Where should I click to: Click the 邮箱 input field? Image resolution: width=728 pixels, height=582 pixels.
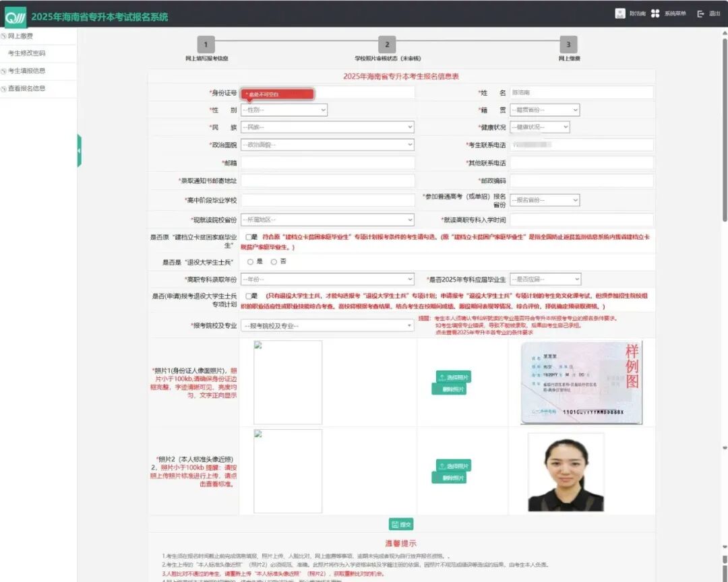[328, 163]
